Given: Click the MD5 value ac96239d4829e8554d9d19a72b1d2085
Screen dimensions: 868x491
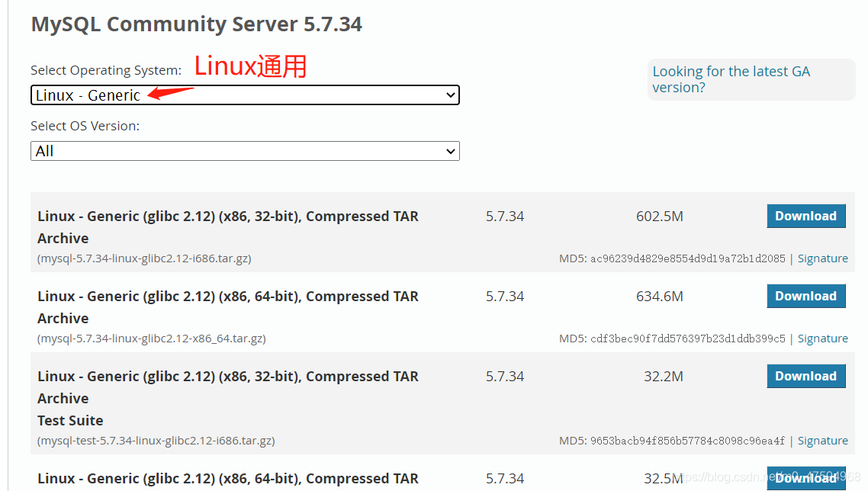Looking at the screenshot, I should point(687,258).
